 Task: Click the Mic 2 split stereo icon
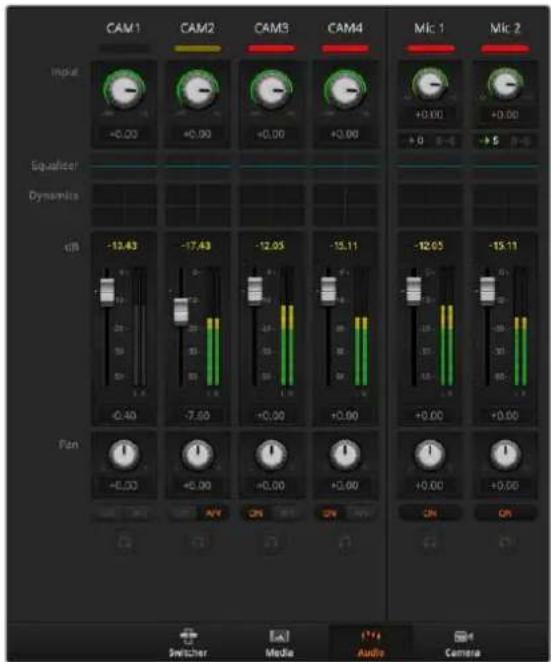[521, 141]
